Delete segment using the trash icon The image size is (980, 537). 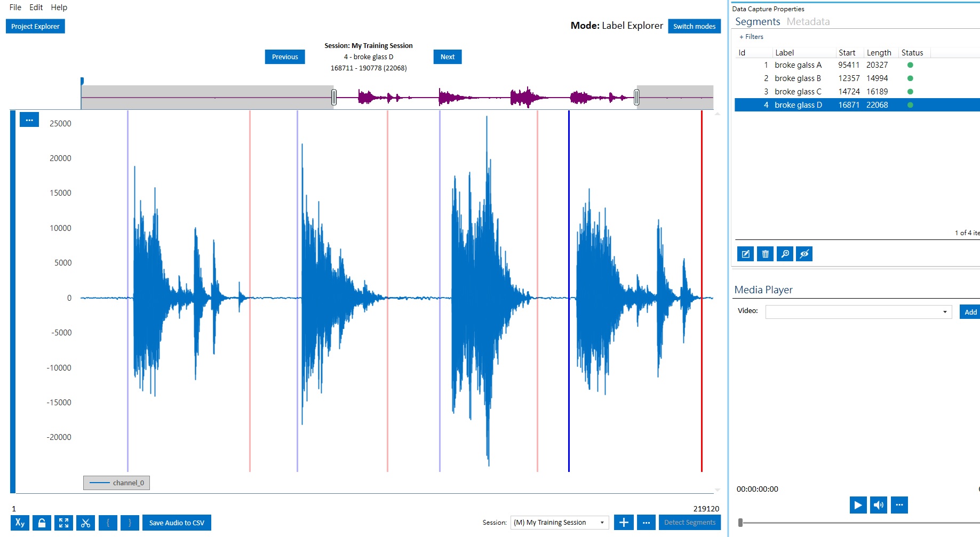tap(765, 254)
